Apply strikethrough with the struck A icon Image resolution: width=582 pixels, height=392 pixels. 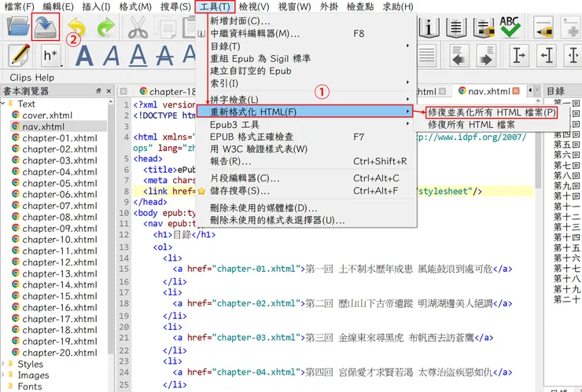(x=164, y=56)
